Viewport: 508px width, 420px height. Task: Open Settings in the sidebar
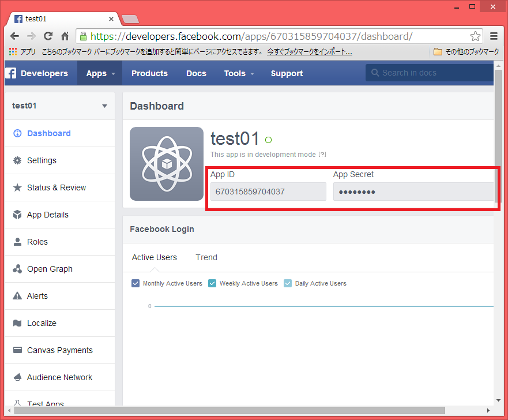click(60, 160)
